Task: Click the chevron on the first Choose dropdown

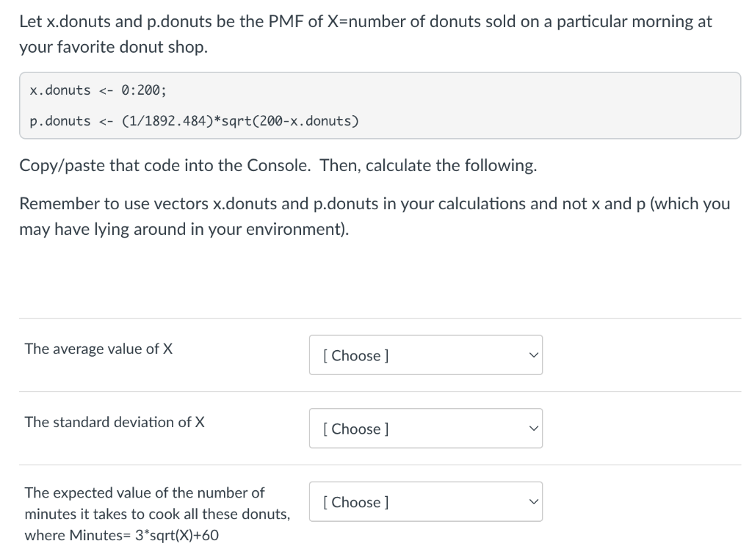Action: [532, 354]
